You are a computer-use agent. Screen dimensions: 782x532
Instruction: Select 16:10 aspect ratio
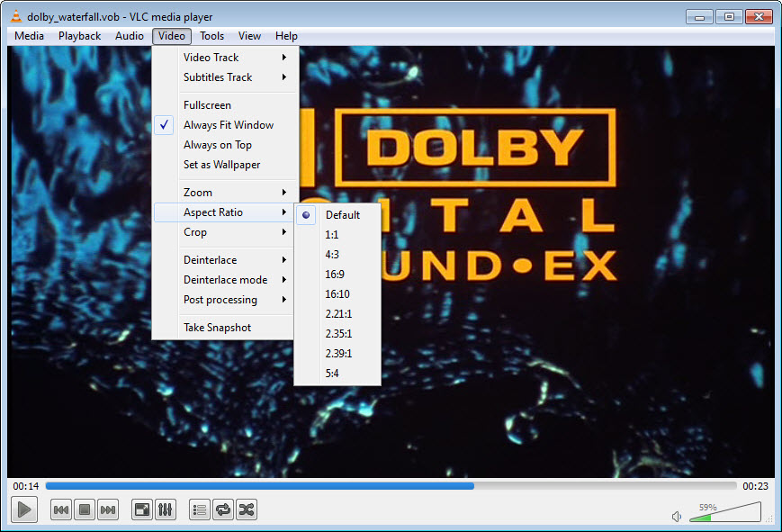pos(337,294)
